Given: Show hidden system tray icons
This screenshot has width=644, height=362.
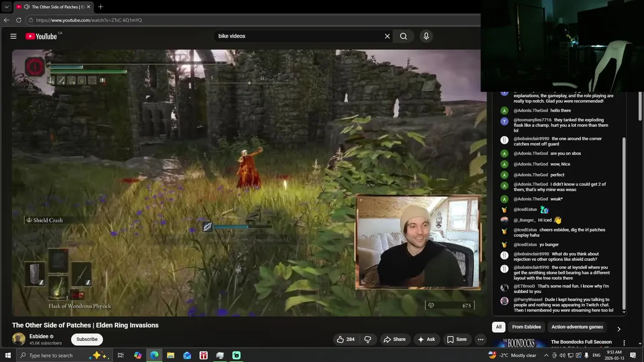Looking at the screenshot, I should (x=546, y=355).
